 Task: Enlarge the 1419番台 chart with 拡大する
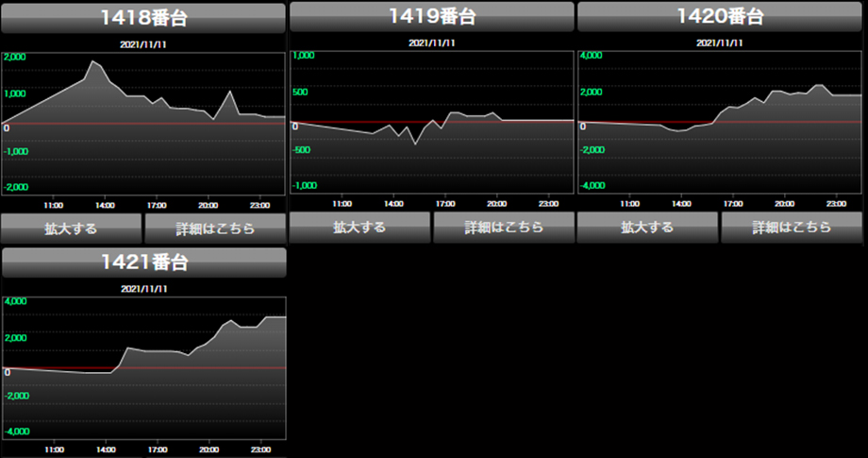point(359,228)
